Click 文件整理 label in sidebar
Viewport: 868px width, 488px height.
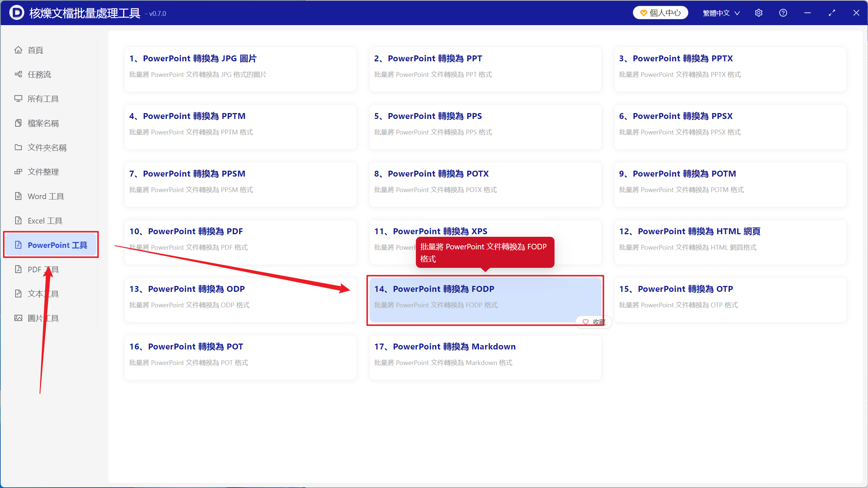click(x=43, y=172)
